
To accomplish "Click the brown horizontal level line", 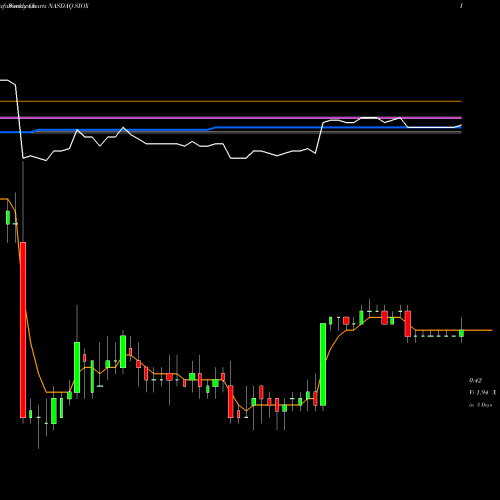I will click(x=231, y=101).
